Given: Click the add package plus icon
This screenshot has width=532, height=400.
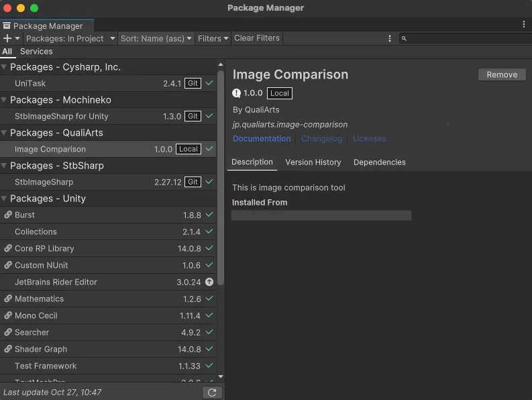Looking at the screenshot, I should (8, 38).
